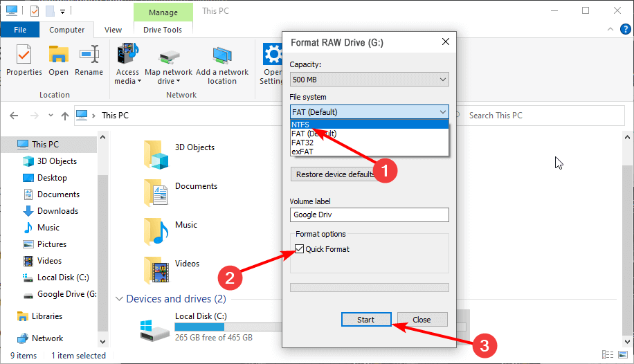Click This PC in address bar
Image resolution: width=634 pixels, height=364 pixels.
tap(115, 116)
